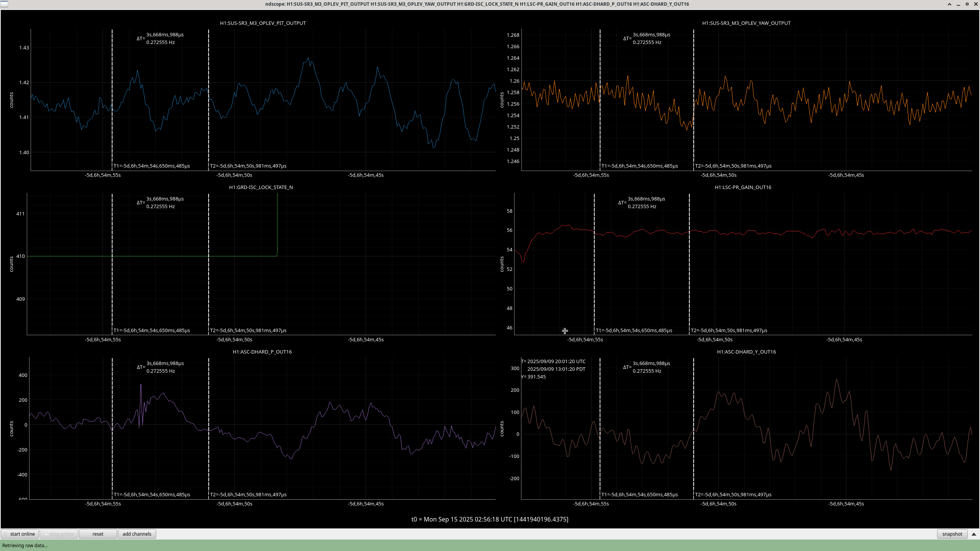
Task: Click the t0 timestamp label below plots
Action: coord(490,519)
